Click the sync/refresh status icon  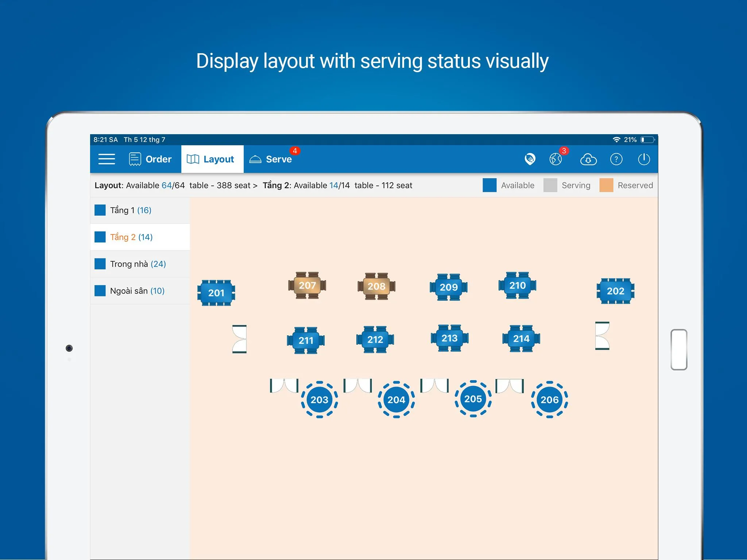click(588, 159)
